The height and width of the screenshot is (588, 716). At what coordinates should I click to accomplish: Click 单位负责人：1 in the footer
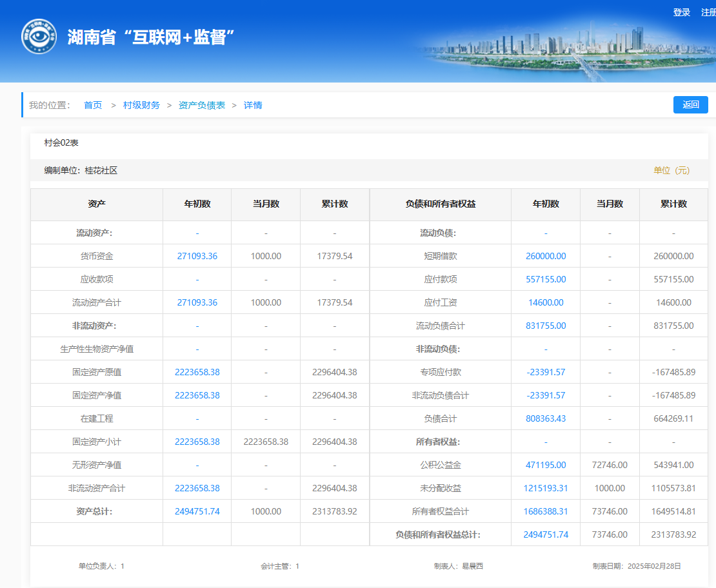(x=101, y=566)
